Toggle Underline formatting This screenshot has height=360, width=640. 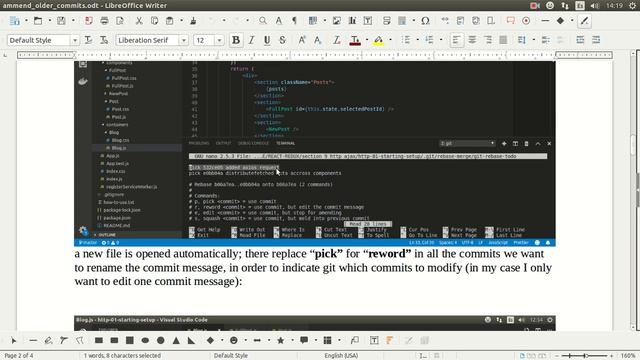coord(267,40)
